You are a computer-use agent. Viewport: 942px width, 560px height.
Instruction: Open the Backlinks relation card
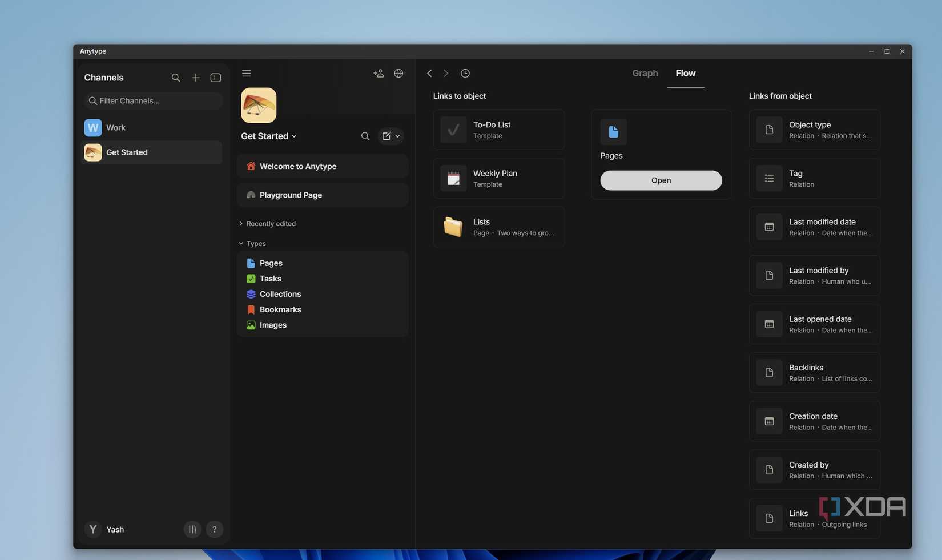tap(815, 372)
